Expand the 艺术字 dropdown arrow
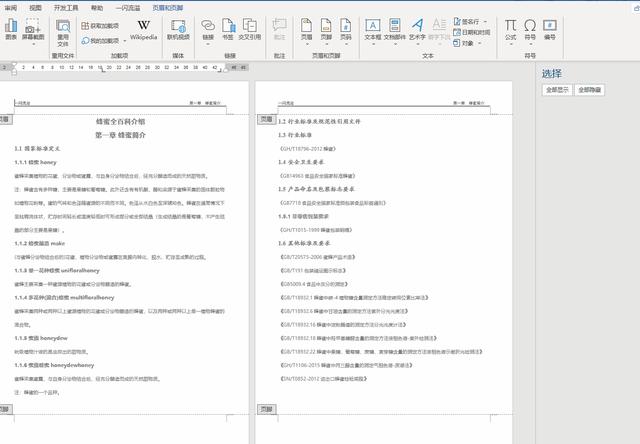 point(417,44)
